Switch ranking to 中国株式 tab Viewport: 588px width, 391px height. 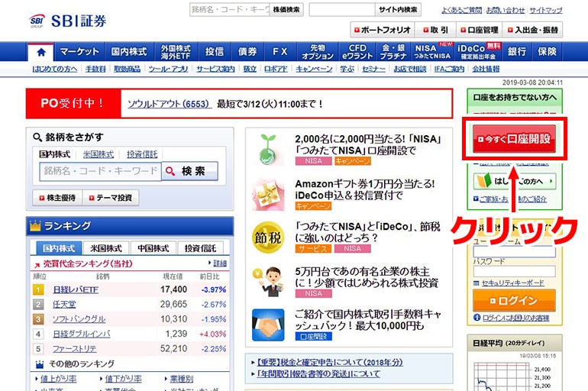pyautogui.click(x=153, y=248)
